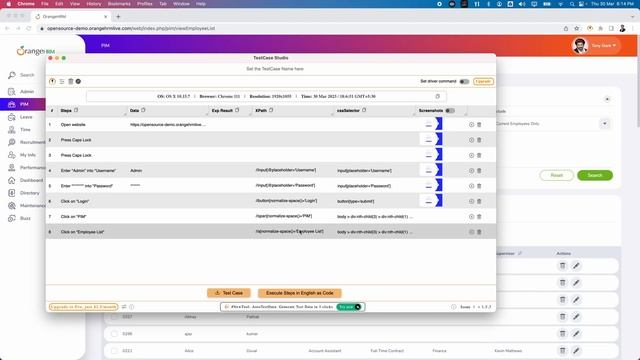Add a step after the 'Open website' row

pyautogui.click(x=471, y=124)
